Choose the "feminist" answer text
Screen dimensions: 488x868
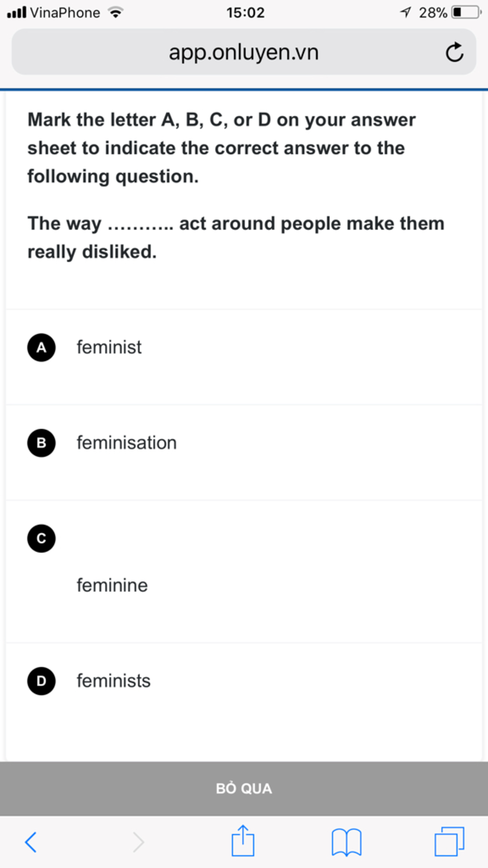(x=109, y=347)
